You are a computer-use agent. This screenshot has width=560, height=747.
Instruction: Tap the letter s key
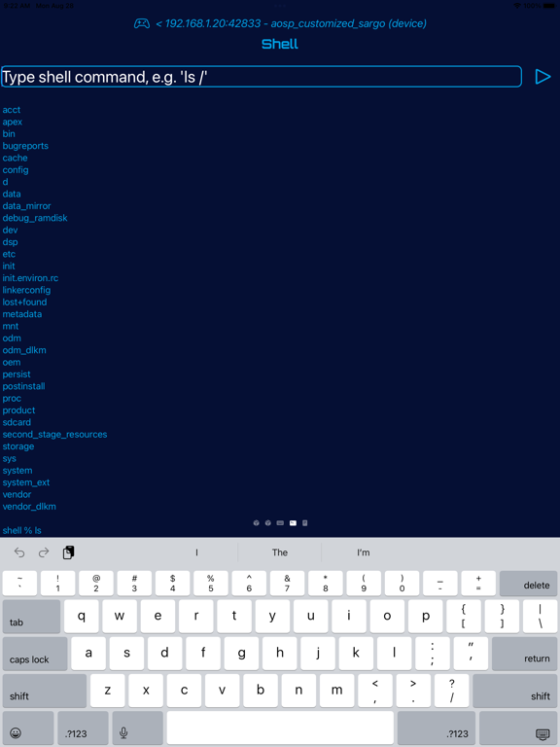(126, 654)
